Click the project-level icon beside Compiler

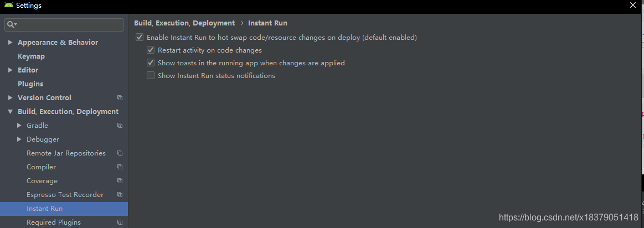click(x=120, y=167)
